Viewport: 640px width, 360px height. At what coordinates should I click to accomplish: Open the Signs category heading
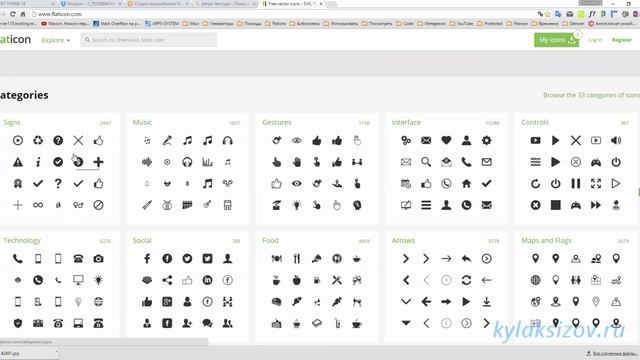[x=12, y=122]
